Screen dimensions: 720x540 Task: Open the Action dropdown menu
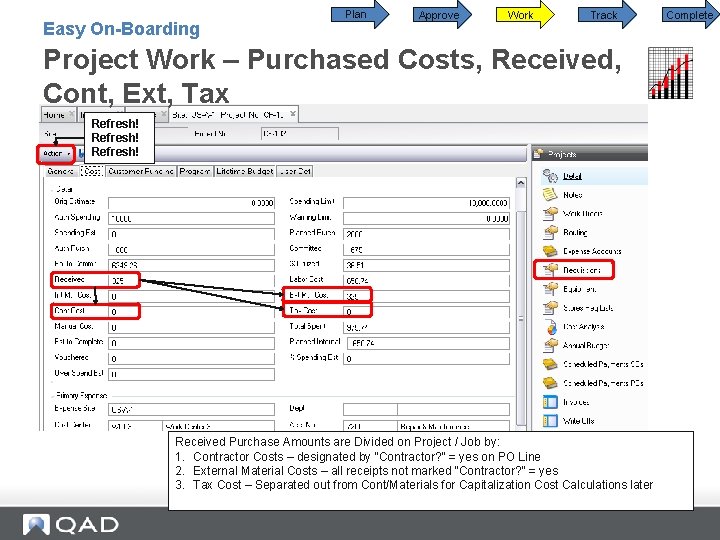pyautogui.click(x=56, y=154)
